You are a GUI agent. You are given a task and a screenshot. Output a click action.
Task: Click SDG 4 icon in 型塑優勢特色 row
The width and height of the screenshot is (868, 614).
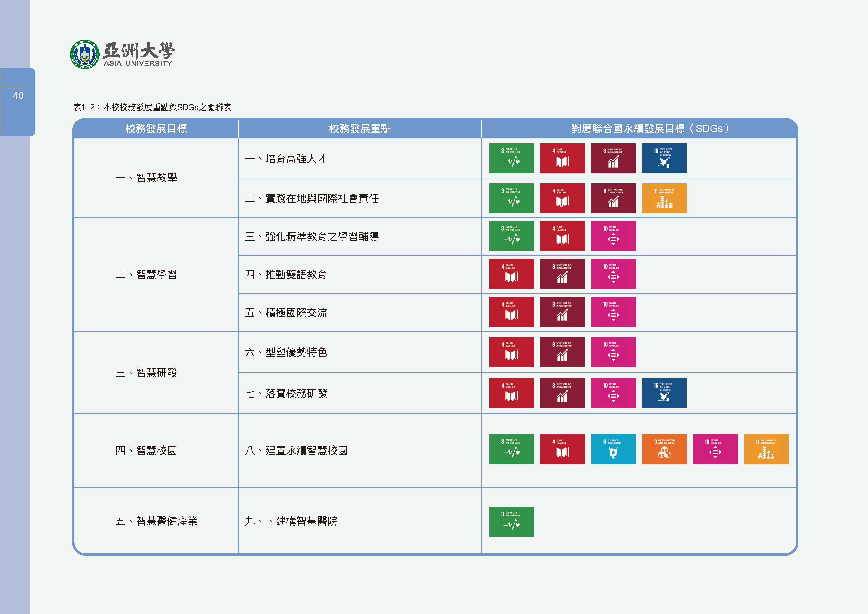click(x=511, y=352)
